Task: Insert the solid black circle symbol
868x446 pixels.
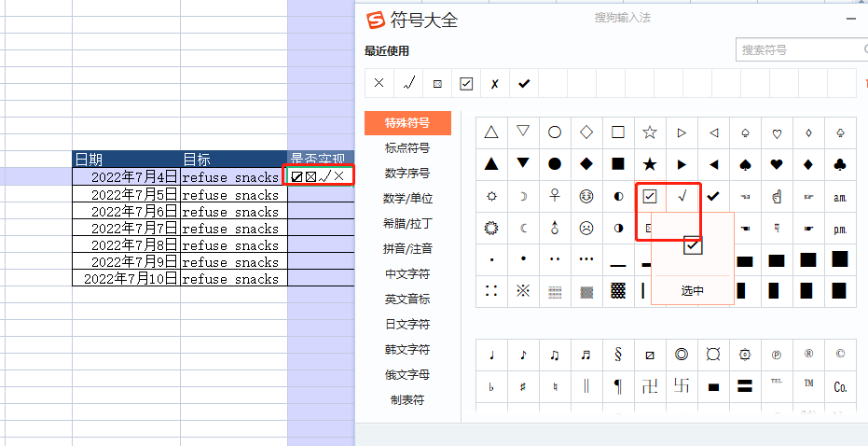Action: point(555,164)
